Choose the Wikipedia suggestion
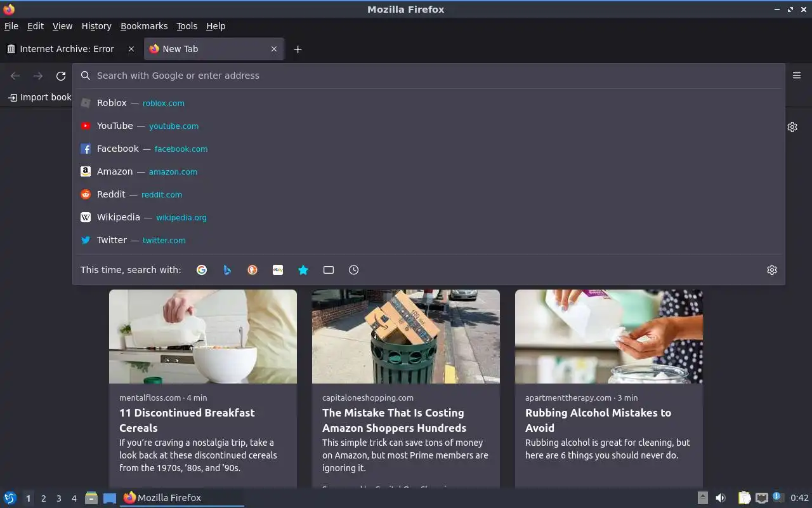The width and height of the screenshot is (812, 508). 428,217
